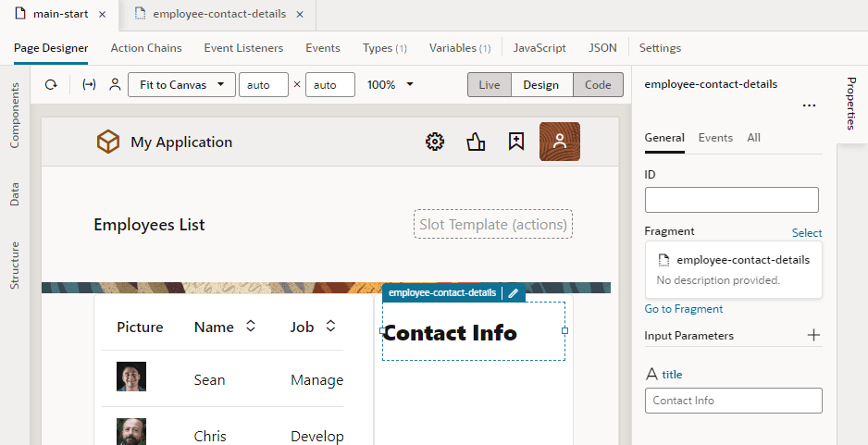Select the General properties tab
The width and height of the screenshot is (868, 445).
pyautogui.click(x=664, y=138)
